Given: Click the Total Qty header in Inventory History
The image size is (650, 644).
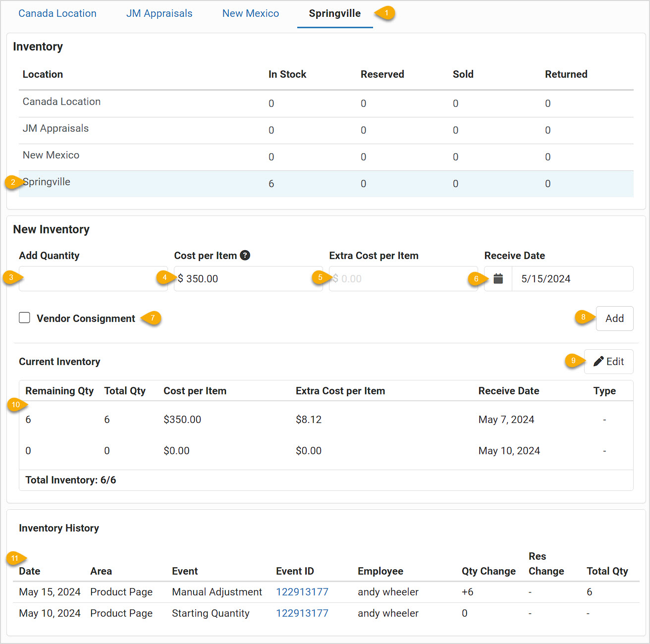Looking at the screenshot, I should [607, 571].
